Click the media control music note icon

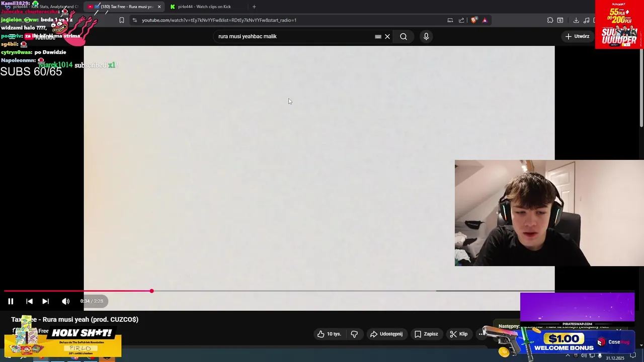[x=587, y=20]
